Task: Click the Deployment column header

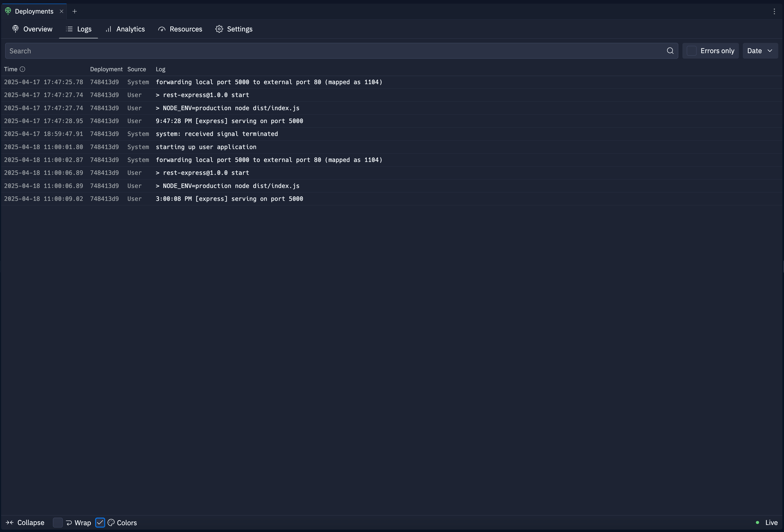Action: [x=106, y=69]
